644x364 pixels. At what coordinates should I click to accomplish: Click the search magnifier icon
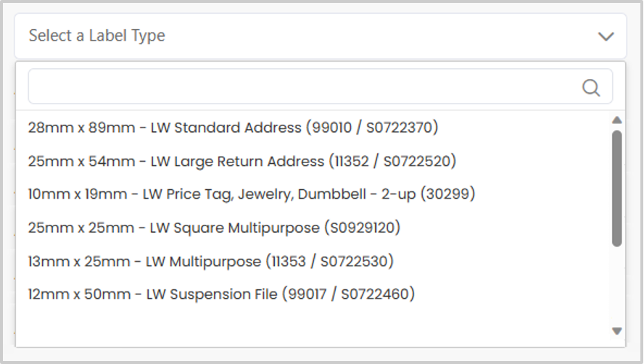tap(591, 88)
